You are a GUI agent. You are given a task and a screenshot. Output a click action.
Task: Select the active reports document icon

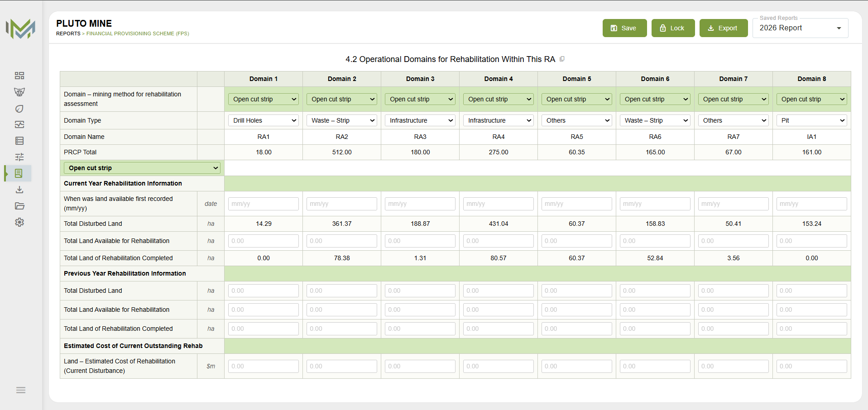(19, 173)
